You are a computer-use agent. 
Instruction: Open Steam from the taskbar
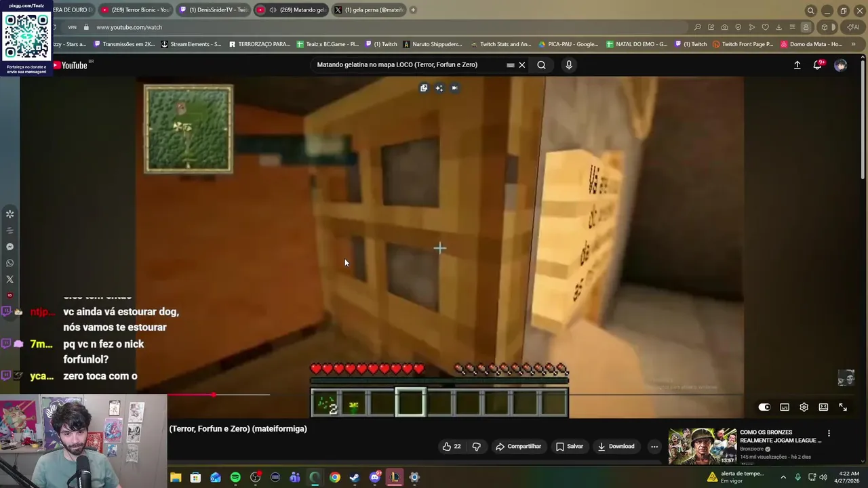(x=355, y=477)
